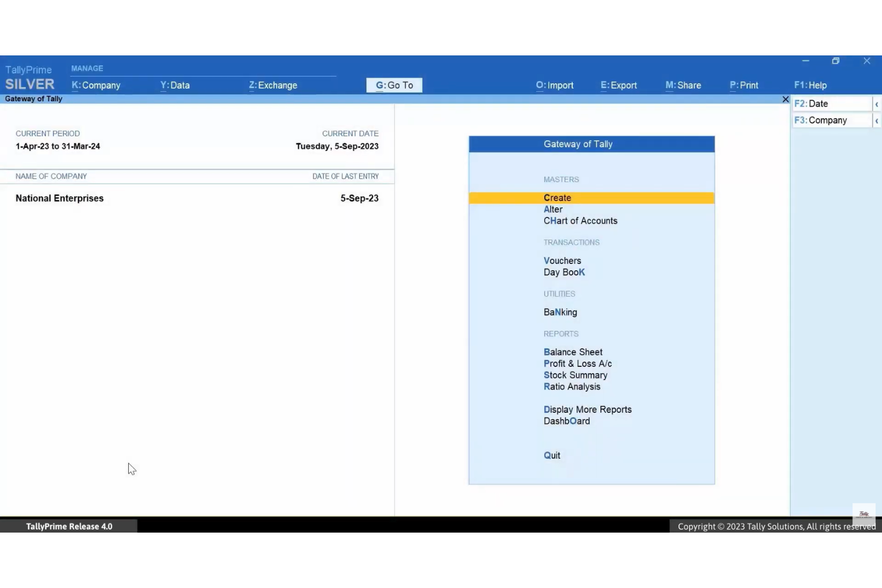This screenshot has width=882, height=588.
Task: Close the Gateway of Tally panel
Action: pyautogui.click(x=785, y=99)
